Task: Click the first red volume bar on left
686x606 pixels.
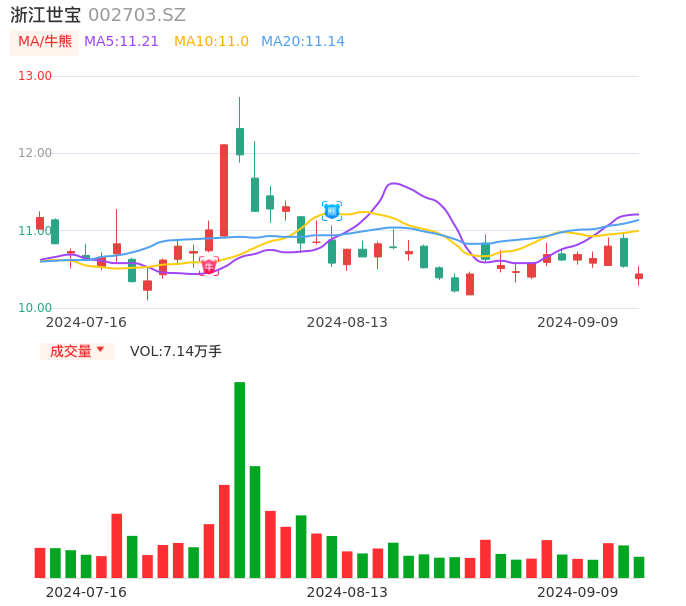Action: coord(40,563)
